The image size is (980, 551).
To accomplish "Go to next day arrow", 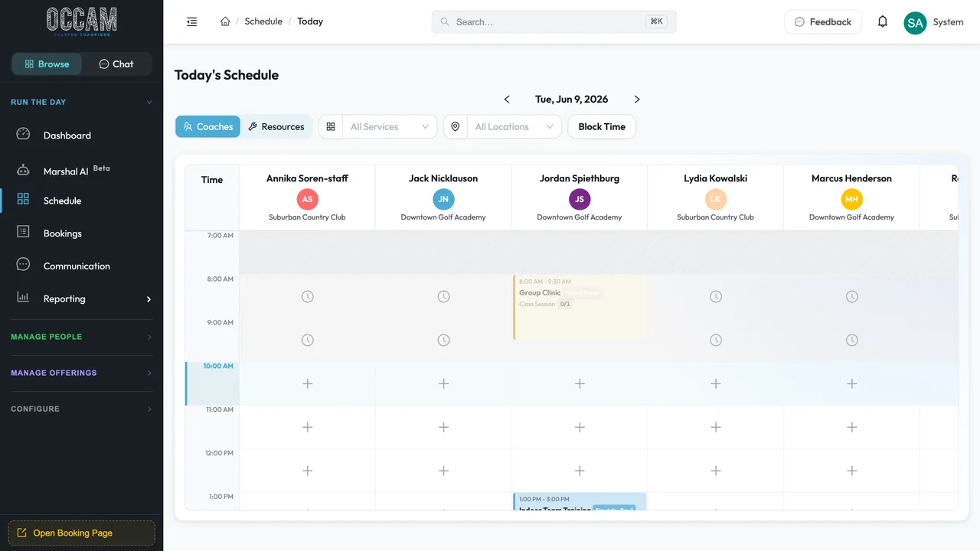I will click(637, 99).
